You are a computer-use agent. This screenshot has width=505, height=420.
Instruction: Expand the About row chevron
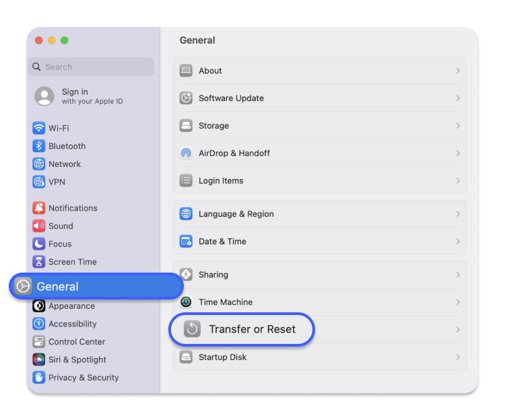[458, 71]
